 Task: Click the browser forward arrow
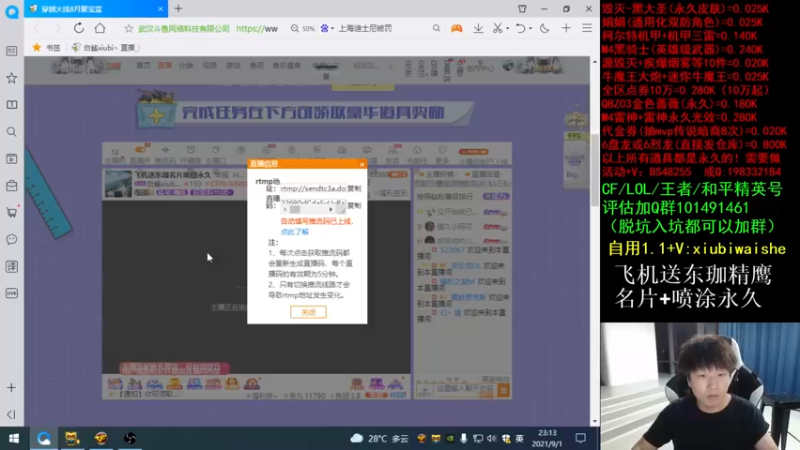(x=57, y=28)
